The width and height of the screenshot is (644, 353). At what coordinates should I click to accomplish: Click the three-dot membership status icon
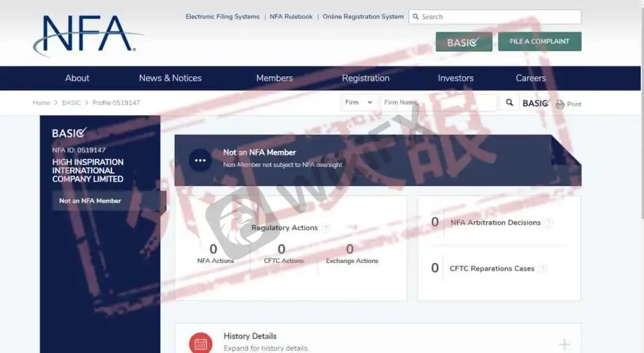click(200, 160)
